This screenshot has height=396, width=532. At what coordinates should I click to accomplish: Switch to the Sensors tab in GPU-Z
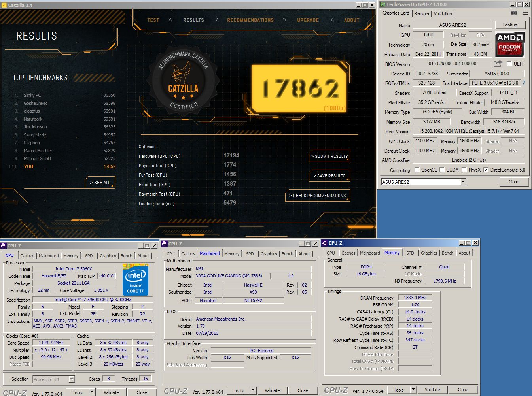click(x=422, y=14)
